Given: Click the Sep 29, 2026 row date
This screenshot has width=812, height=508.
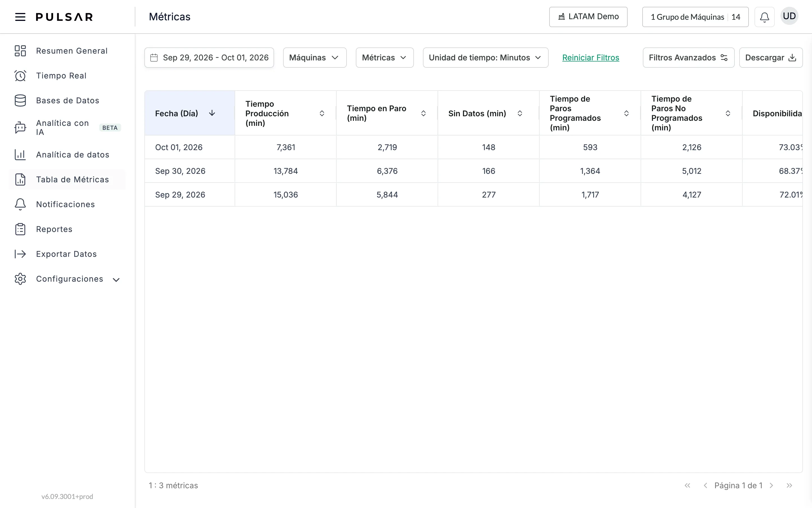Looking at the screenshot, I should (x=180, y=194).
